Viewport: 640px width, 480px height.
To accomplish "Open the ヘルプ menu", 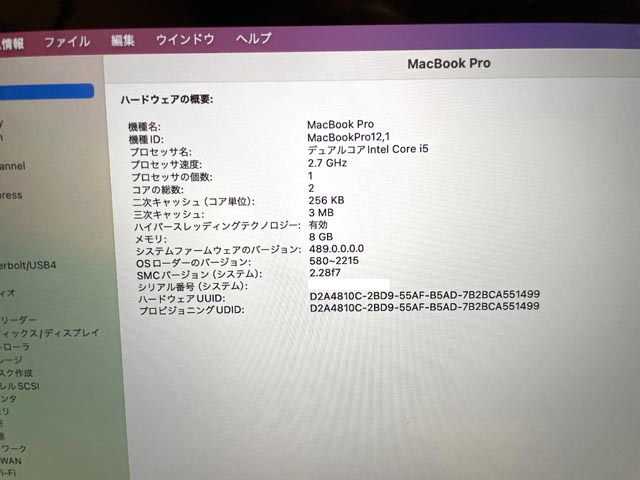I will (x=253, y=38).
